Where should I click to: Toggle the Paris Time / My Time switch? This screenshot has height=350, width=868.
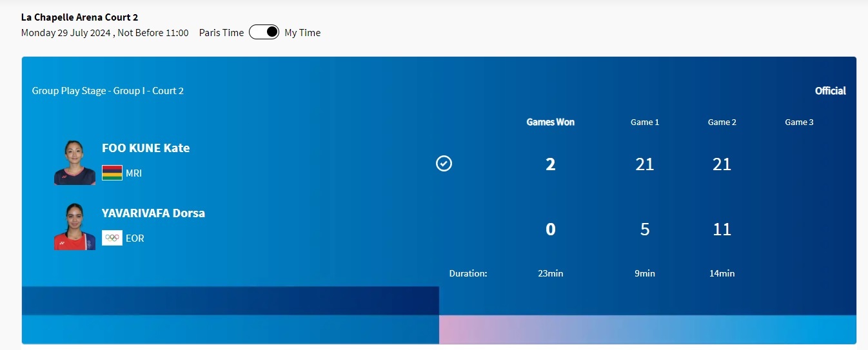pos(264,32)
